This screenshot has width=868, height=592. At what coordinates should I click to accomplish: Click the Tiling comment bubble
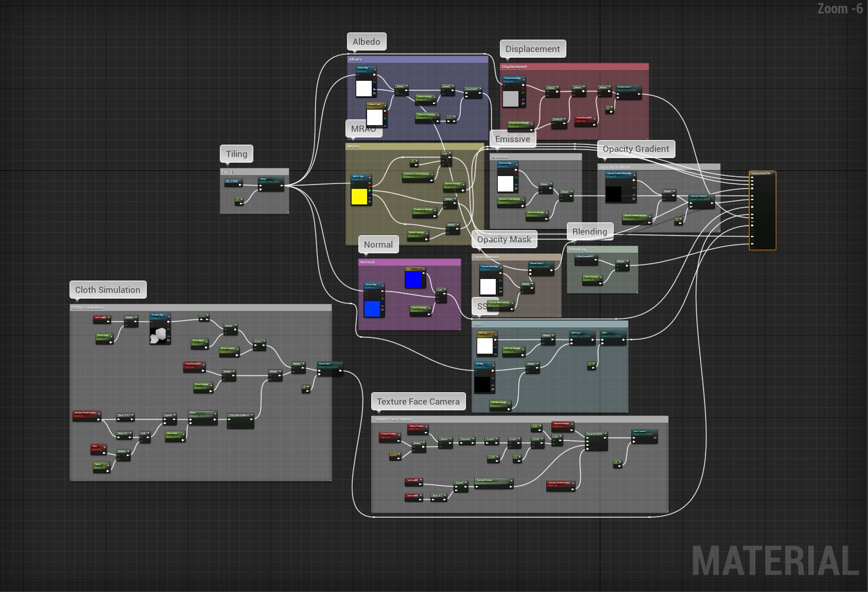[x=237, y=154]
